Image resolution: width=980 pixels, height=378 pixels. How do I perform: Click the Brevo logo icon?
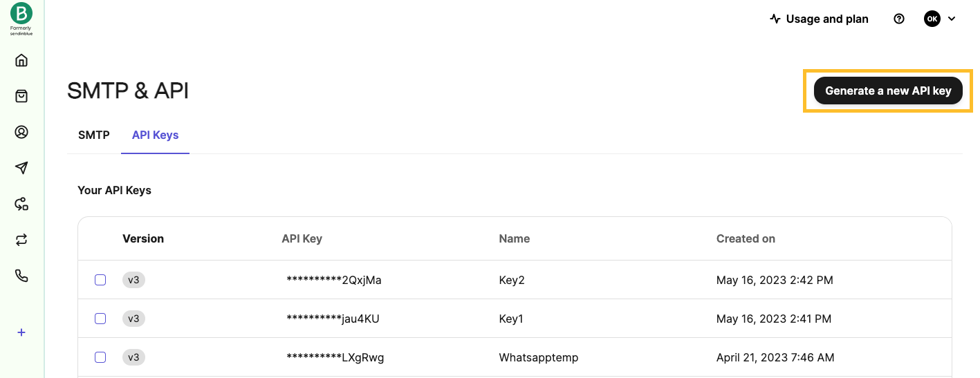coord(21,13)
